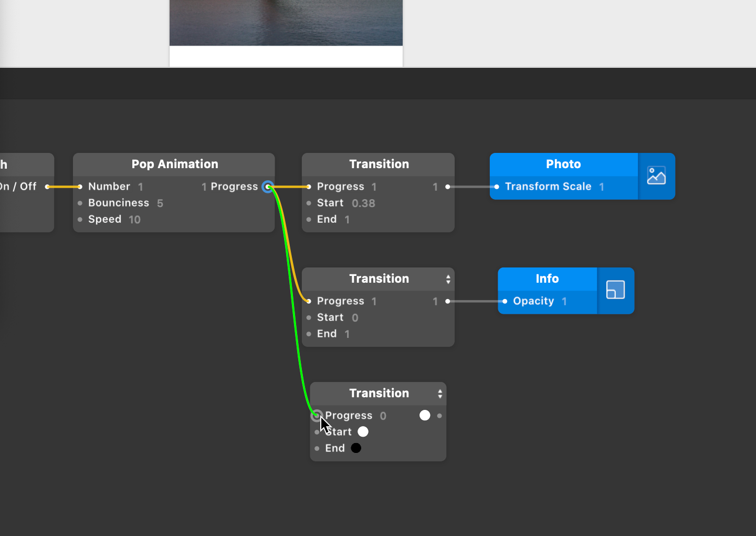Screen dimensions: 756x536
Task: Select the Info patch title
Action: [x=547, y=279]
